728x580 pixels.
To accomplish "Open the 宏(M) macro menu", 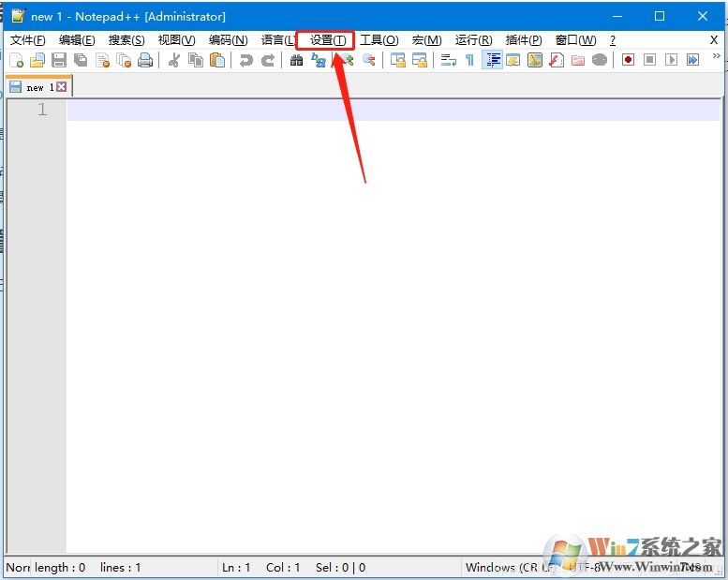I will 426,40.
